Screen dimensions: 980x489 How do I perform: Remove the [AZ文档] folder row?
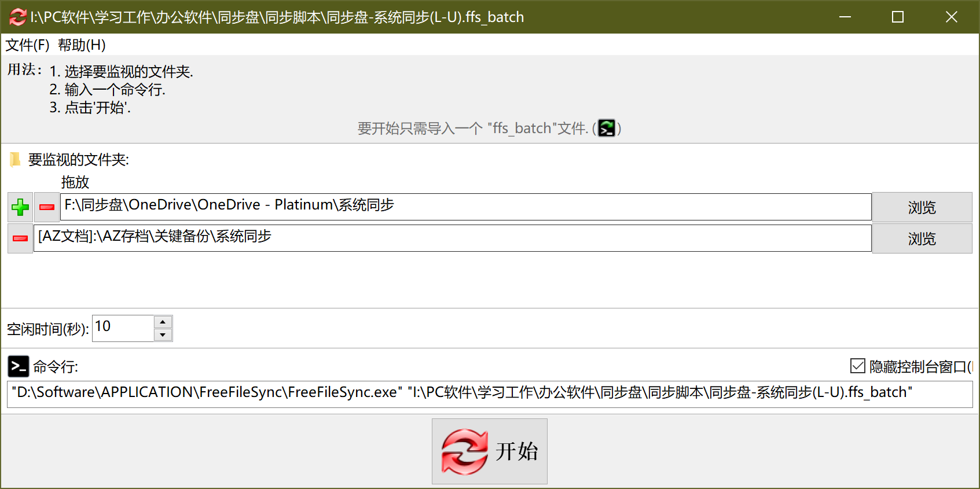[20, 238]
